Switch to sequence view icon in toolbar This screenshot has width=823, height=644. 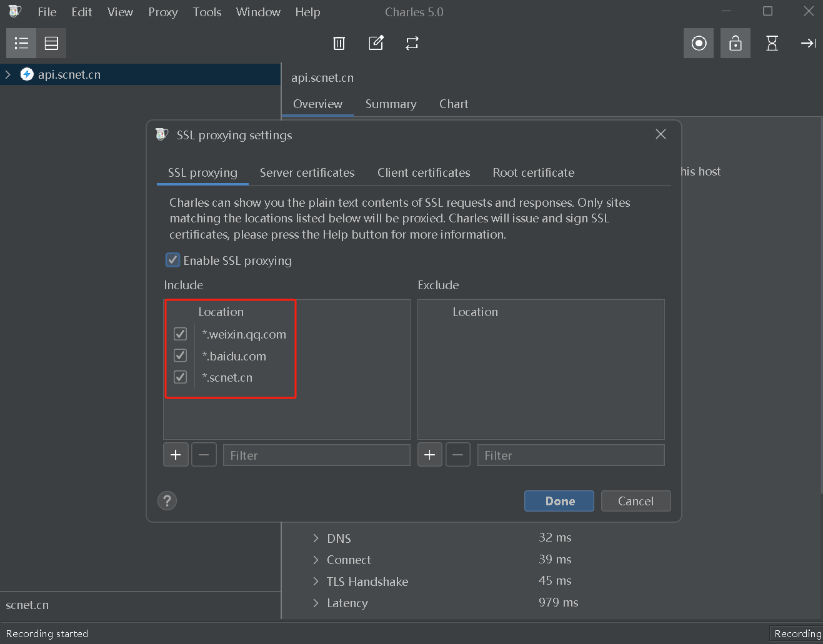pyautogui.click(x=51, y=43)
